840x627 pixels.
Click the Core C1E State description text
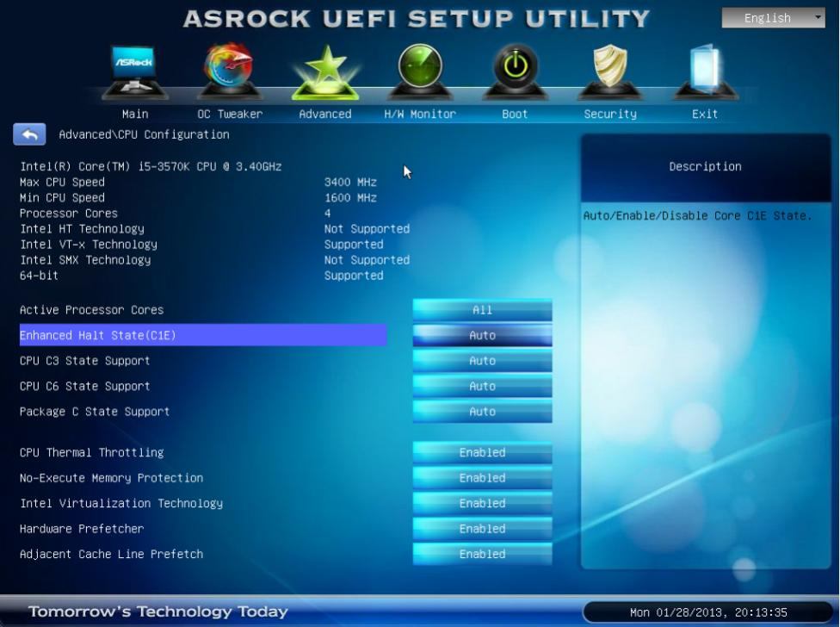point(697,215)
